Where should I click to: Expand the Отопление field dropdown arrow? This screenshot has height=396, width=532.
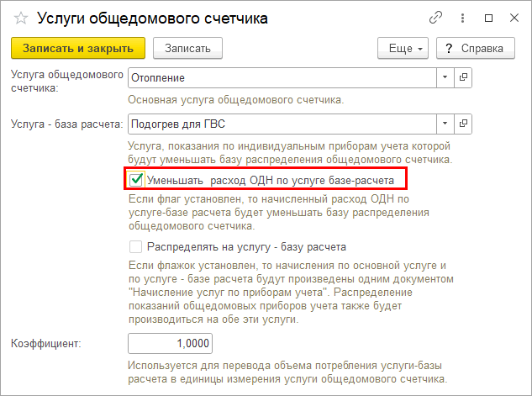pos(445,77)
